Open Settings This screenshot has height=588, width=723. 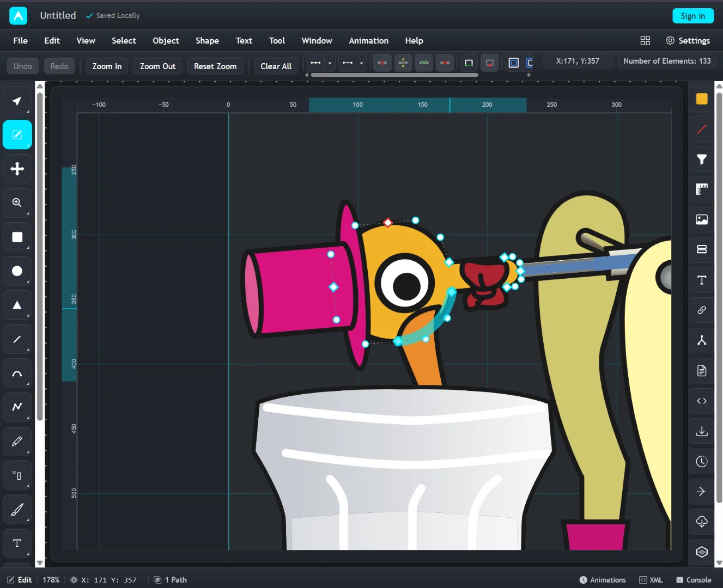coord(688,40)
